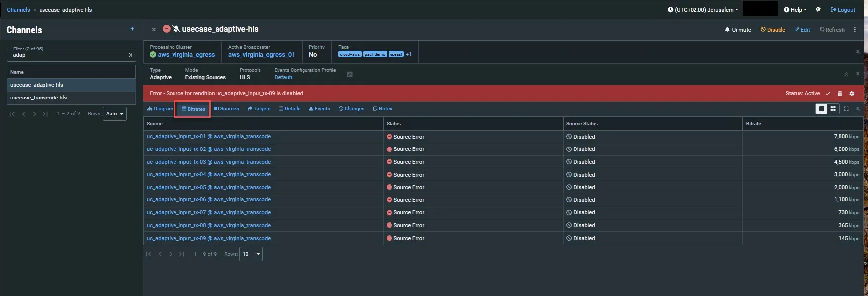Clear the channel filter text
The height and width of the screenshot is (296, 868).
tap(130, 55)
